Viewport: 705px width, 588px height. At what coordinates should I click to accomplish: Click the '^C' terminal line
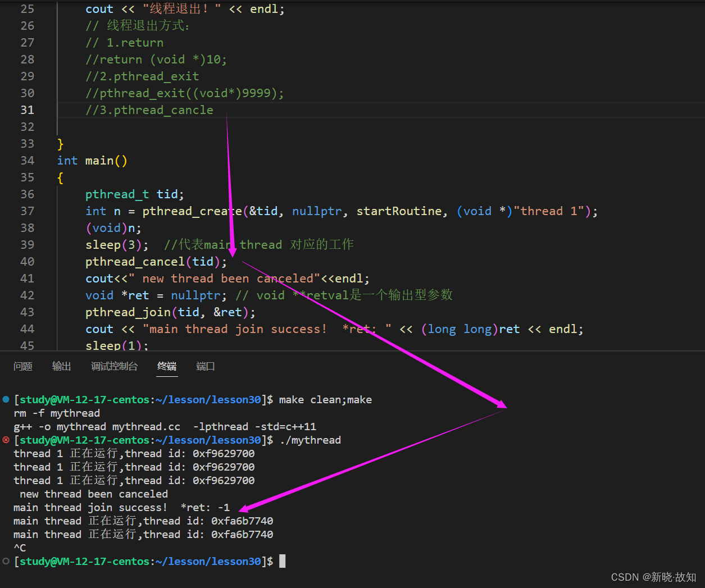coord(20,548)
